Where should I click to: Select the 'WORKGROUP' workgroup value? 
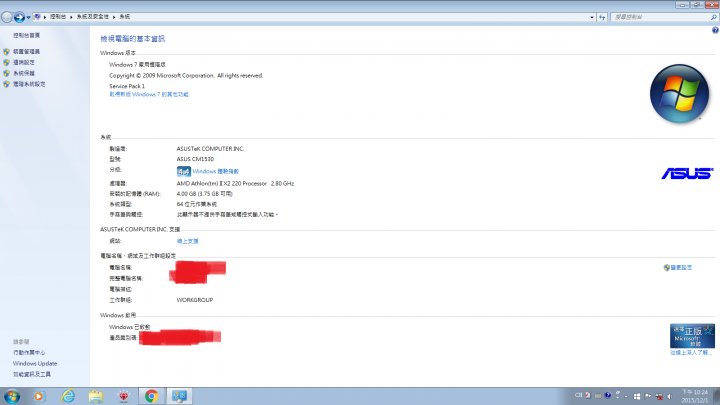pos(195,300)
